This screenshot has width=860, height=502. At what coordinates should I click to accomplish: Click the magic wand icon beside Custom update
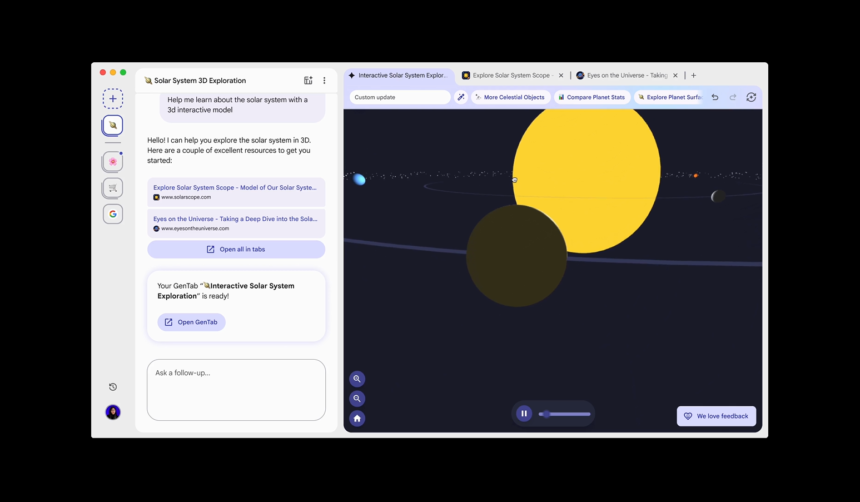coord(461,97)
